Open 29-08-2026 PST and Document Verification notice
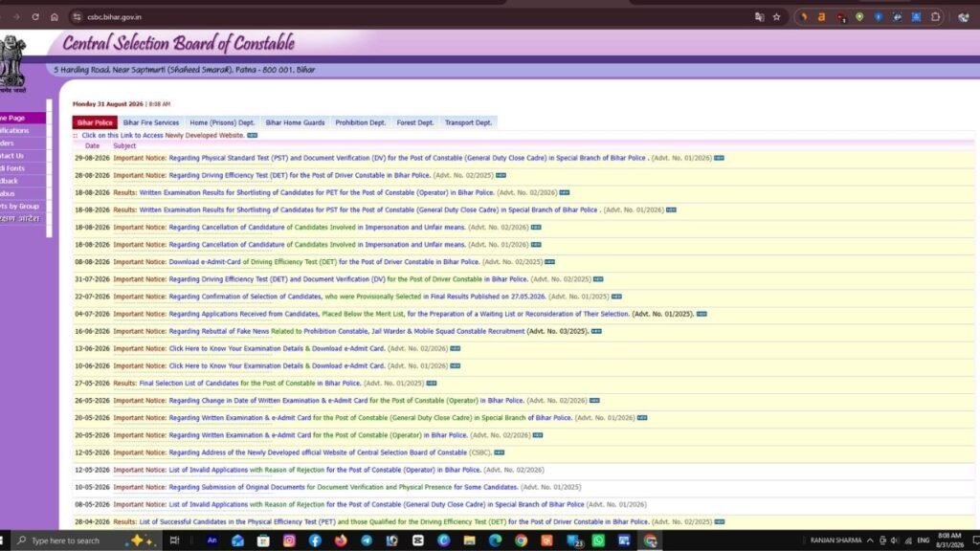980x551 pixels. (410, 158)
